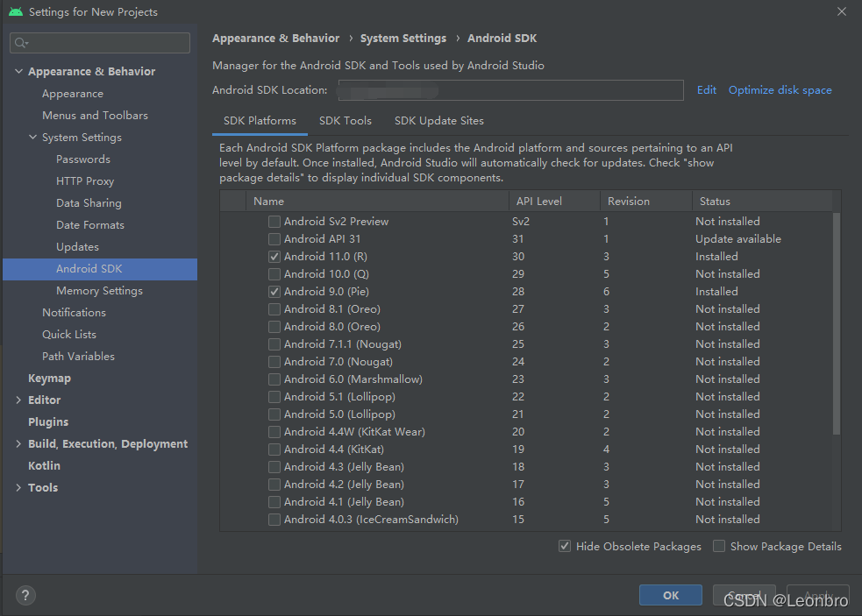862x616 pixels.
Task: Click Optimize disk space link
Action: pyautogui.click(x=780, y=90)
